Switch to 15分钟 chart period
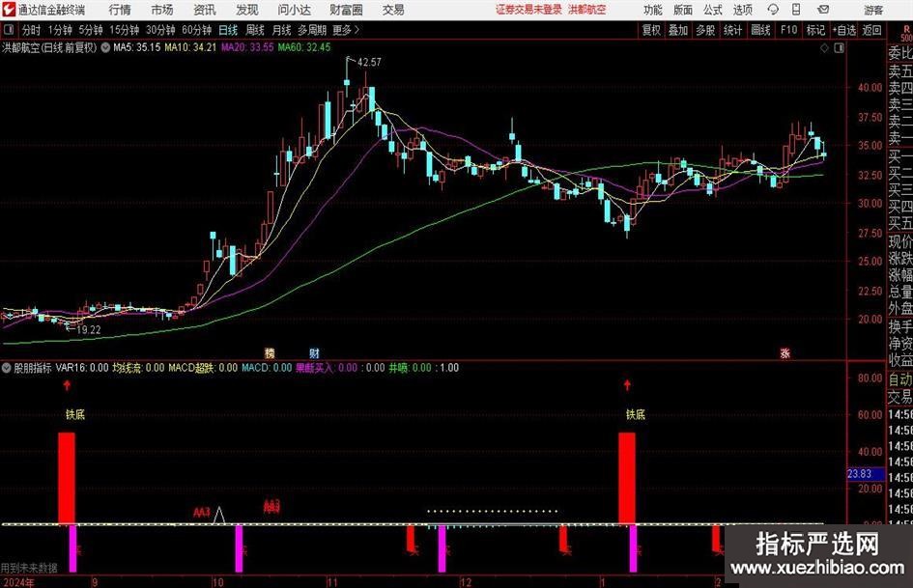913x588 pixels. (x=124, y=30)
